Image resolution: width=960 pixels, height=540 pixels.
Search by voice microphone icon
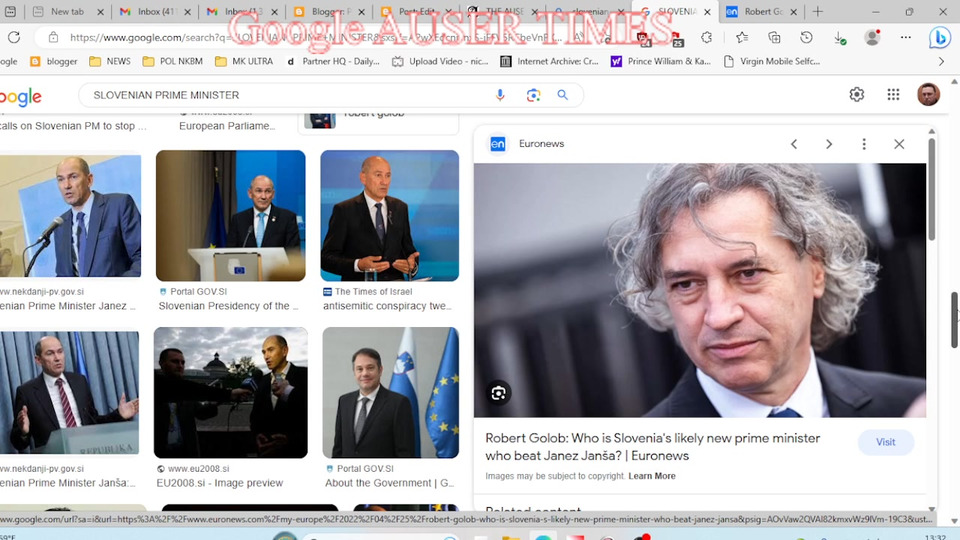(x=500, y=95)
